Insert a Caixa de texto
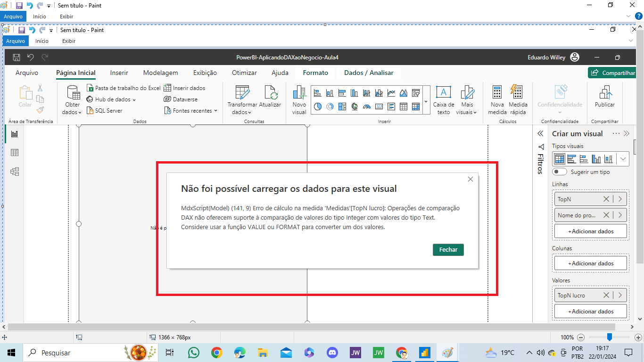This screenshot has height=362, width=644. [x=444, y=100]
